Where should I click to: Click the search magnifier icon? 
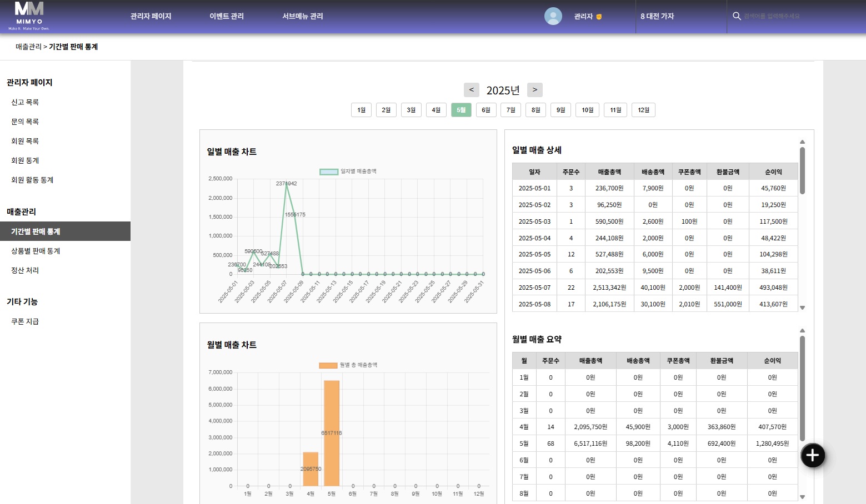pyautogui.click(x=737, y=16)
